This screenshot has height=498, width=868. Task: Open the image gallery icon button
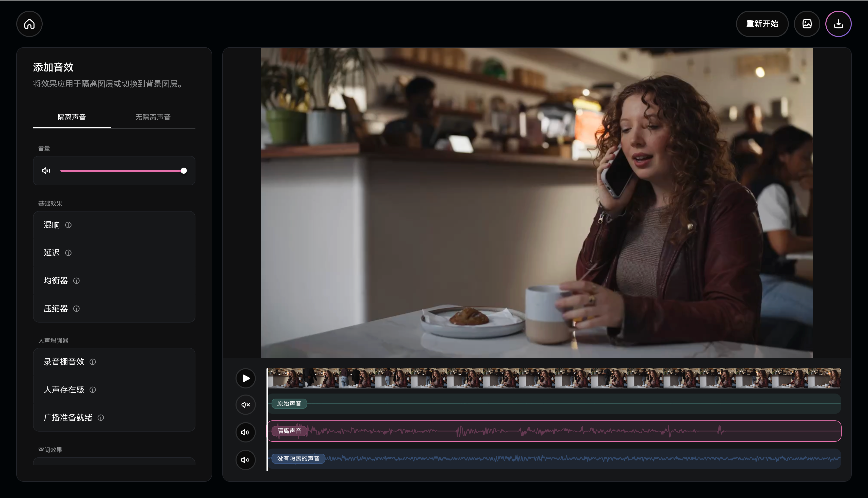807,24
